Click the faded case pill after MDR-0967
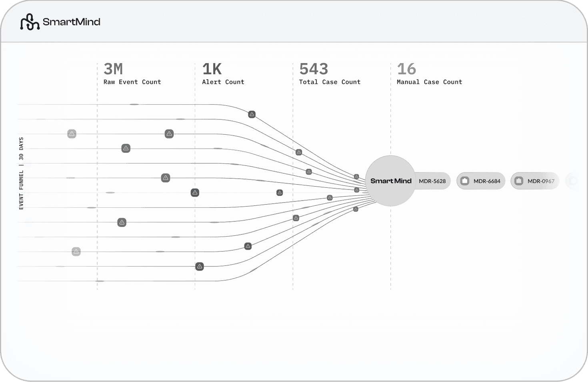The image size is (588, 382). pyautogui.click(x=572, y=181)
